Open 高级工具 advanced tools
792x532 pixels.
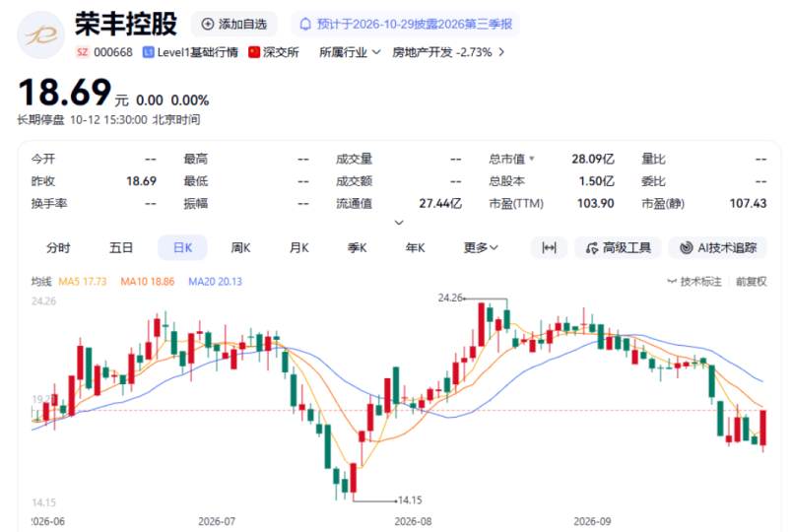619,247
